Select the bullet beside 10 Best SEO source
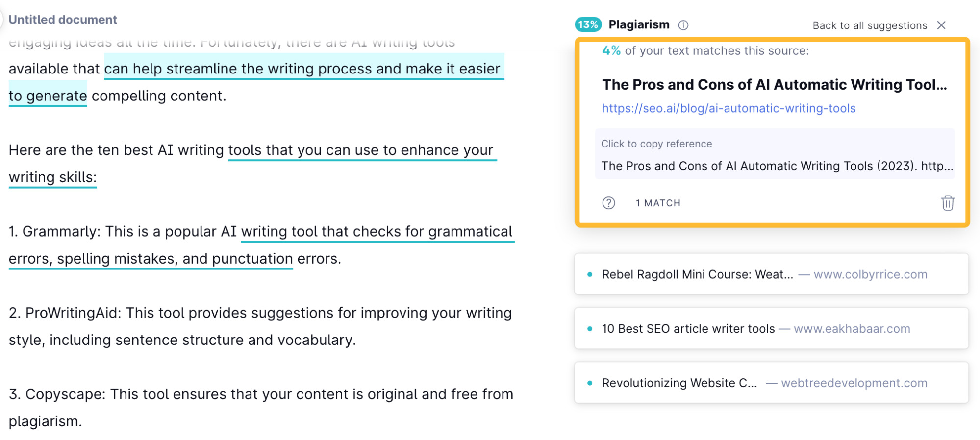The height and width of the screenshot is (440, 980). 589,329
